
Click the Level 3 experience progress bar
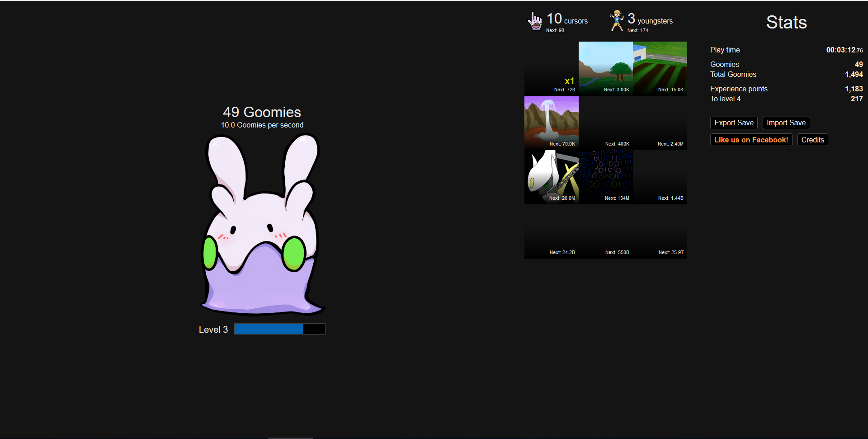280,329
